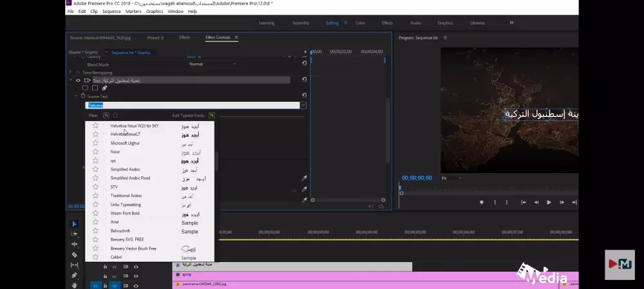Toggle V1 track output eye
Viewport: 644px width, 289px height.
[136, 286]
